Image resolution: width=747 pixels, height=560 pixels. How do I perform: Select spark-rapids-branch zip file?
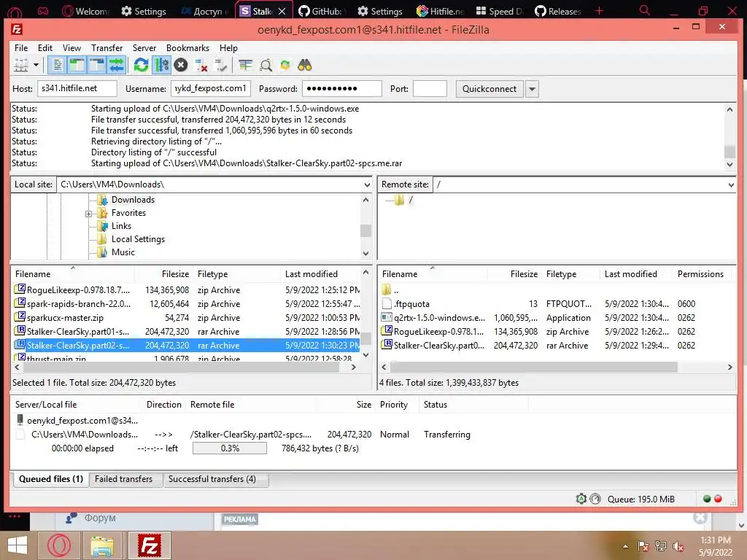point(187,304)
